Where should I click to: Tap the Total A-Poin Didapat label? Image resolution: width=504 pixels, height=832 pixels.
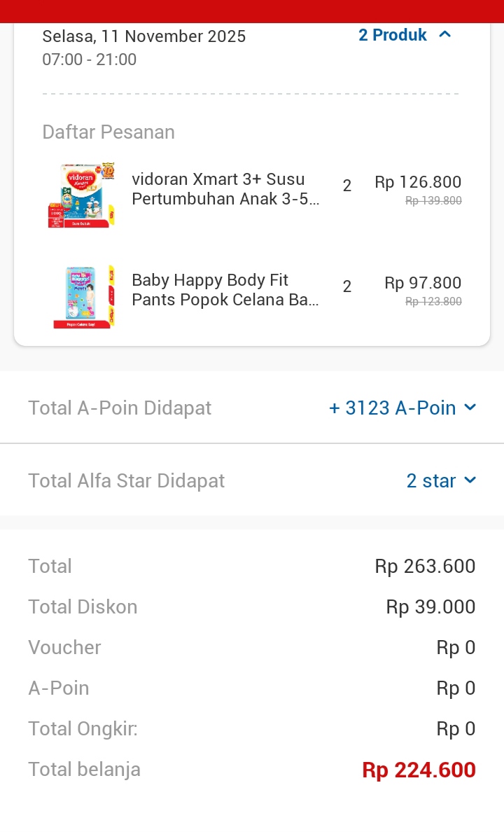(x=120, y=408)
